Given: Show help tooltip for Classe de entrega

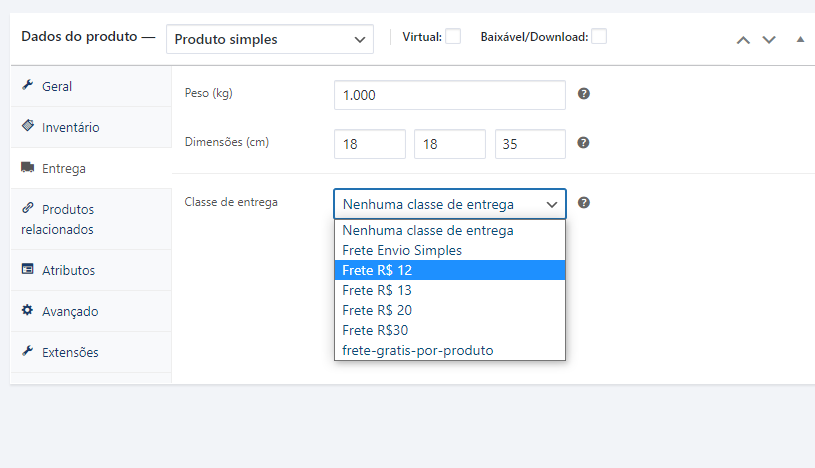Looking at the screenshot, I should (584, 203).
